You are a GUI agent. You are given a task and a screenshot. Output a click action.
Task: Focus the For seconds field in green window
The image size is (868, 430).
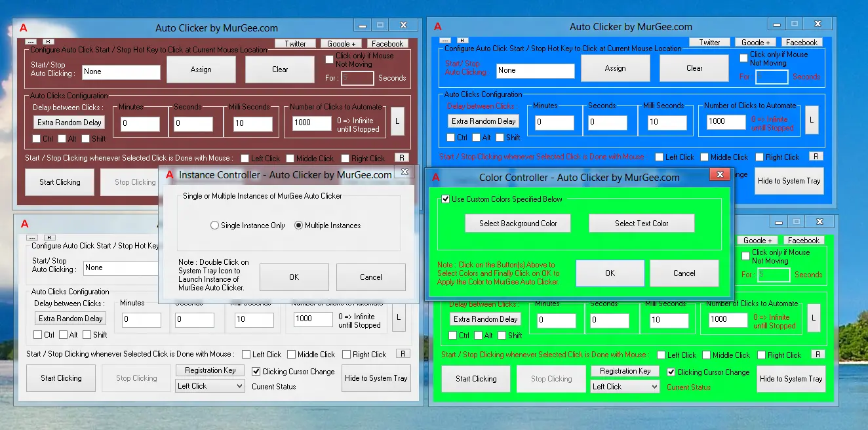tap(774, 275)
